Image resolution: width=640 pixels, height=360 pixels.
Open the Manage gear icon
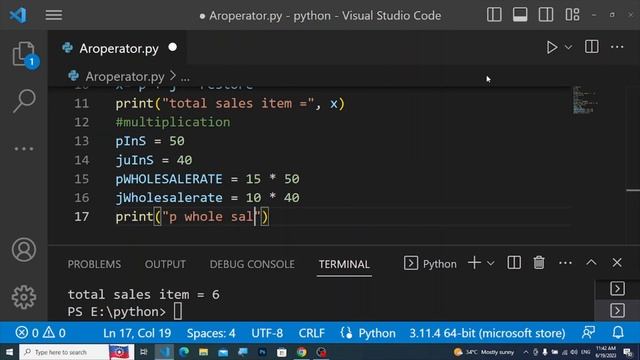tap(24, 297)
